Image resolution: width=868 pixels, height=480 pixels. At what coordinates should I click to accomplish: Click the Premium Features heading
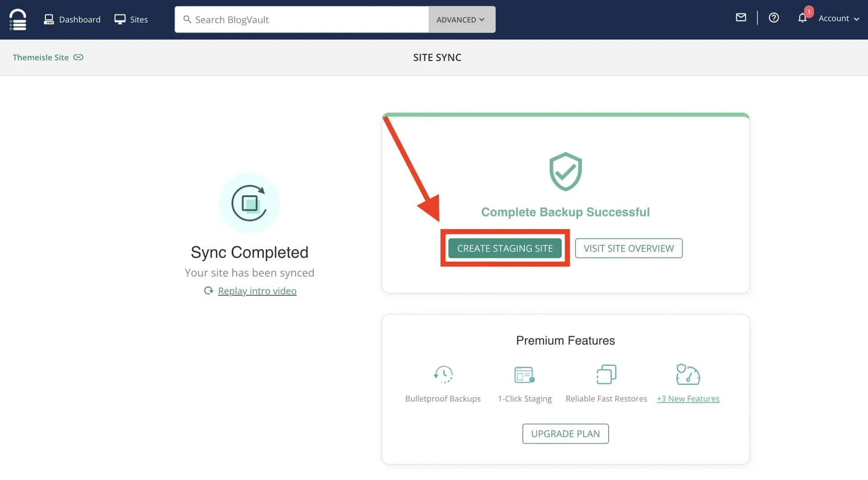[566, 341]
